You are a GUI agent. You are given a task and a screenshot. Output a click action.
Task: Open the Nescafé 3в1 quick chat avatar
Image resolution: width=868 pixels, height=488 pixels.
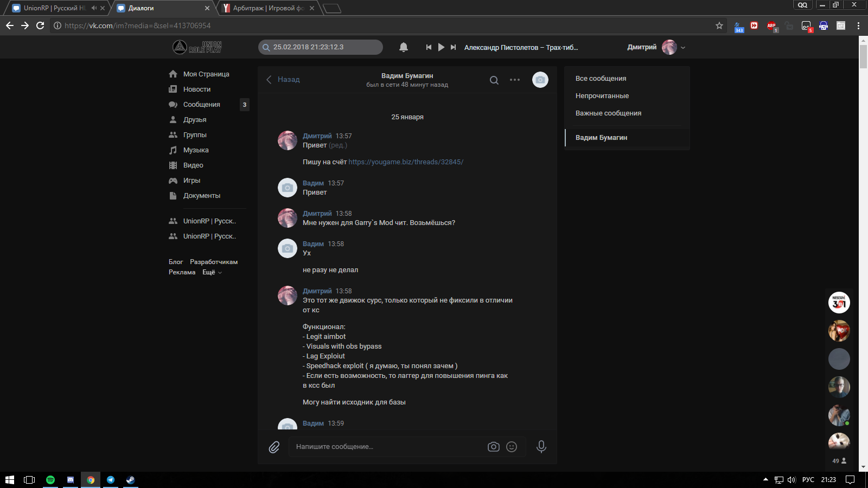tap(839, 303)
